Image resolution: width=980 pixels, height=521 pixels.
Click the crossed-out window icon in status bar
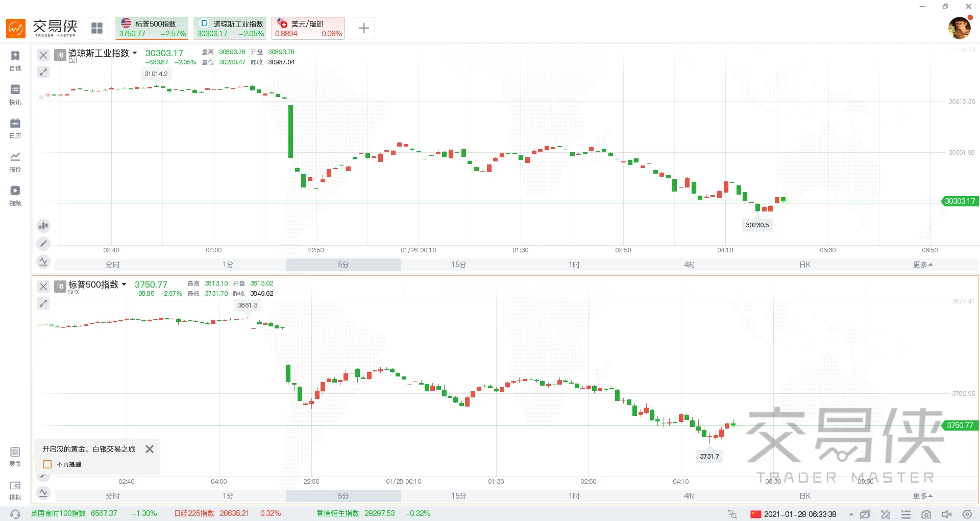(x=865, y=514)
